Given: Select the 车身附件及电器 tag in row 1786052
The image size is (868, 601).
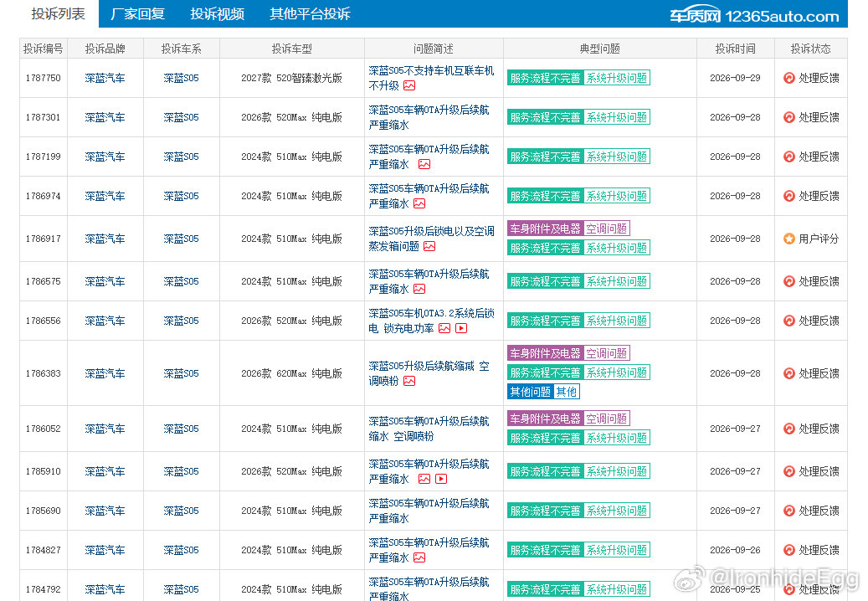Looking at the screenshot, I should coord(545,419).
